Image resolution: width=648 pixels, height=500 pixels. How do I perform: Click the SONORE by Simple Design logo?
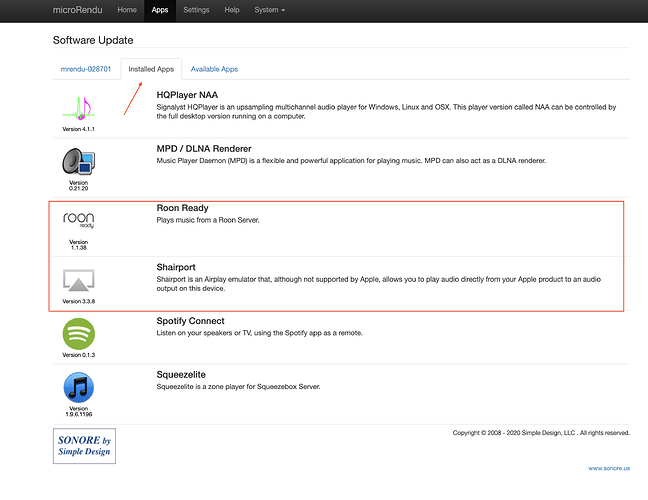pos(84,446)
